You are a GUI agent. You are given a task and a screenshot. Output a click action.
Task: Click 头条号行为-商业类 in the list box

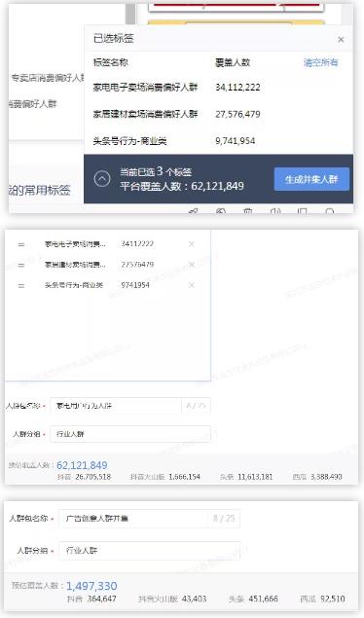point(74,285)
